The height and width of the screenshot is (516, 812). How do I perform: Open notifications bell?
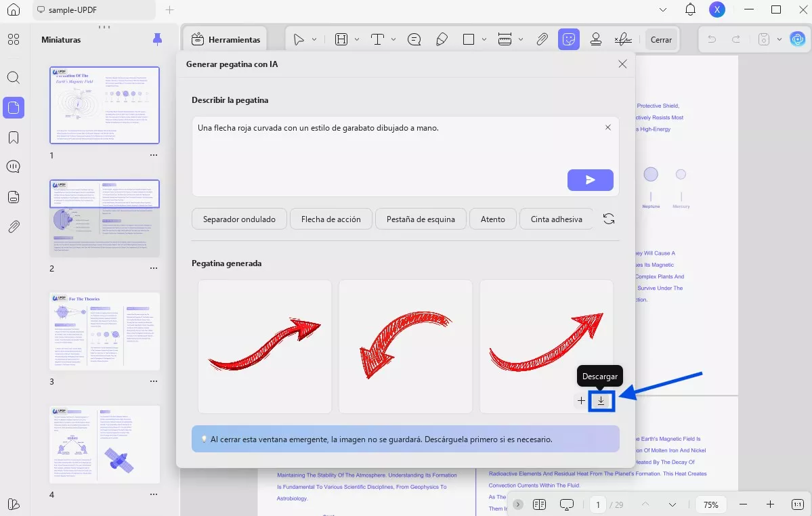click(x=690, y=9)
